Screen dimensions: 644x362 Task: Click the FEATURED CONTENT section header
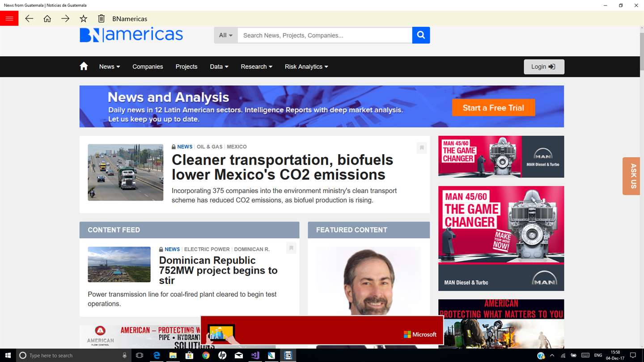[x=369, y=230]
